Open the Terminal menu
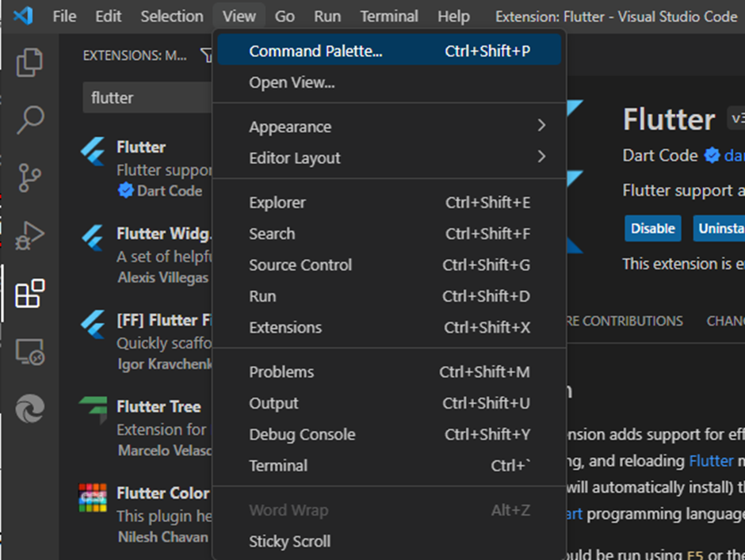745x560 pixels. click(388, 16)
